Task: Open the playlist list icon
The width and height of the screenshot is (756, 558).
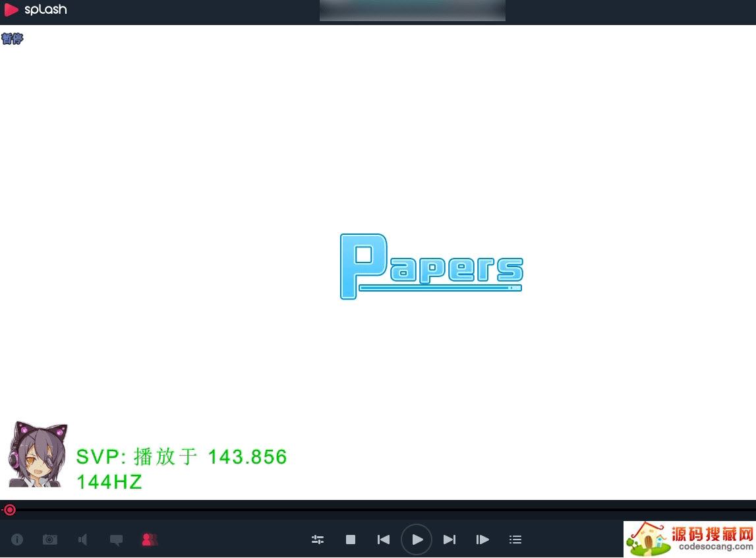Action: (515, 539)
